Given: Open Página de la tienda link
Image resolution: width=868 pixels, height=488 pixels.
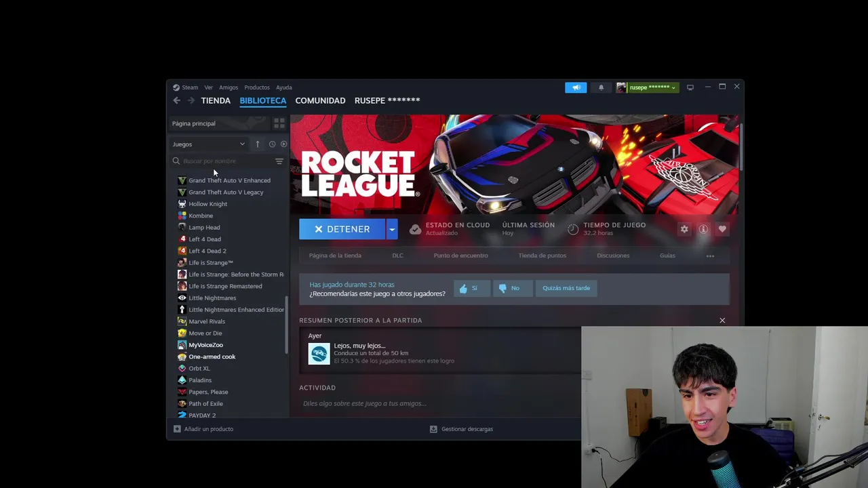Looking at the screenshot, I should pyautogui.click(x=335, y=256).
